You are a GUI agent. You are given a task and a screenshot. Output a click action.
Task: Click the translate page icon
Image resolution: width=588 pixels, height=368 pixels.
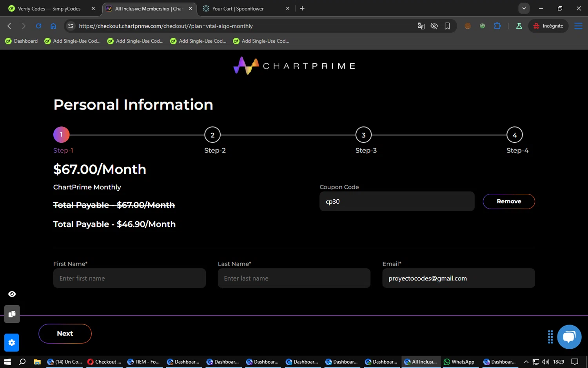[421, 26]
